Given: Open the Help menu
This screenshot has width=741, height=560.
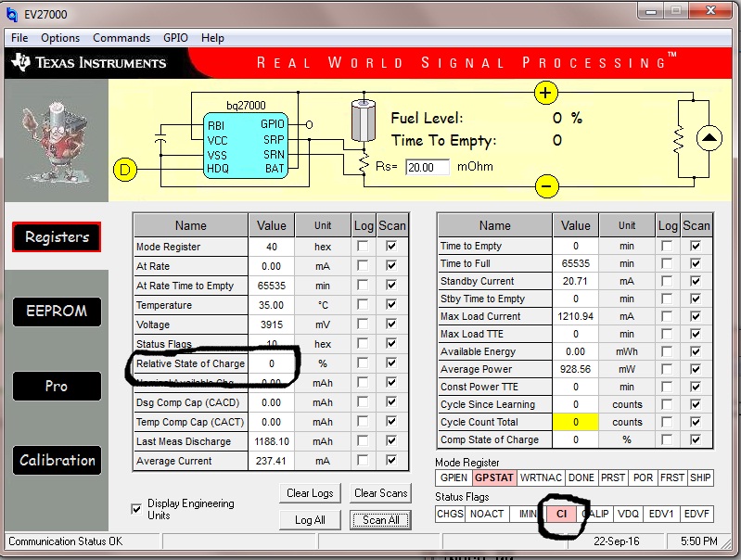Looking at the screenshot, I should tap(212, 38).
